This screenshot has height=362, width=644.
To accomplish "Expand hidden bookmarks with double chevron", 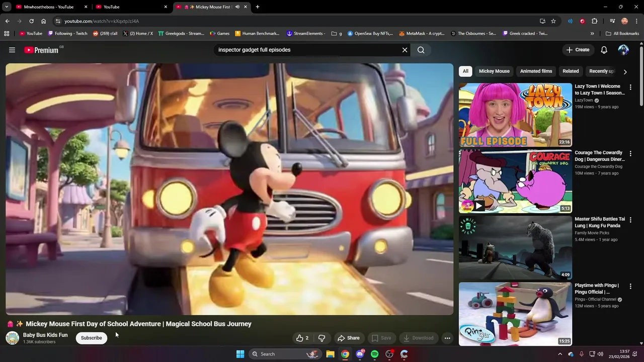I will (592, 34).
